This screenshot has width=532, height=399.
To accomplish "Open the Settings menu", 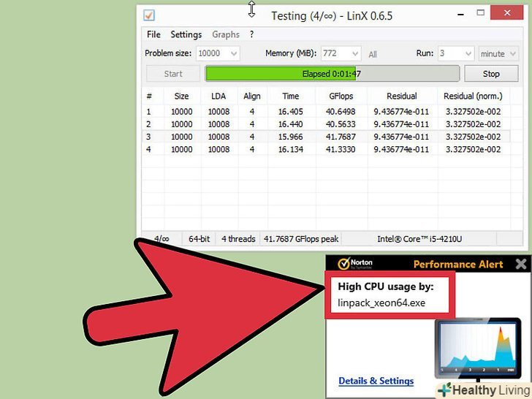I will click(186, 34).
